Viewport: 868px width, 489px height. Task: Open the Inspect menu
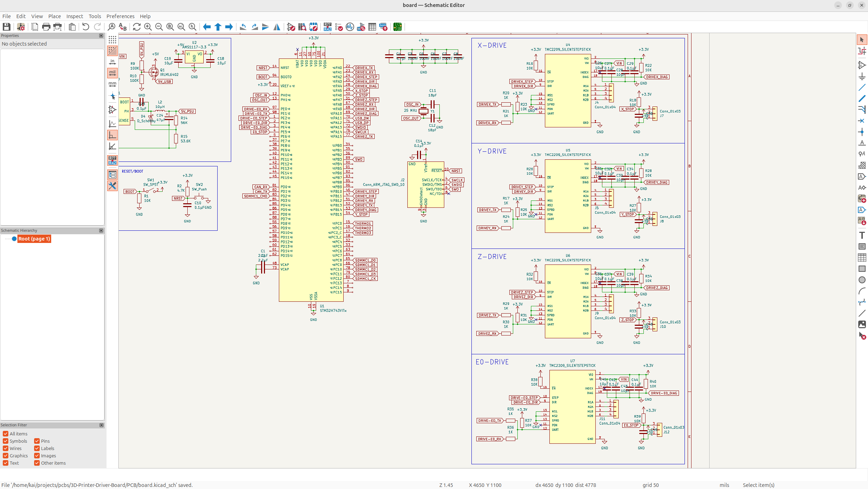click(x=75, y=16)
